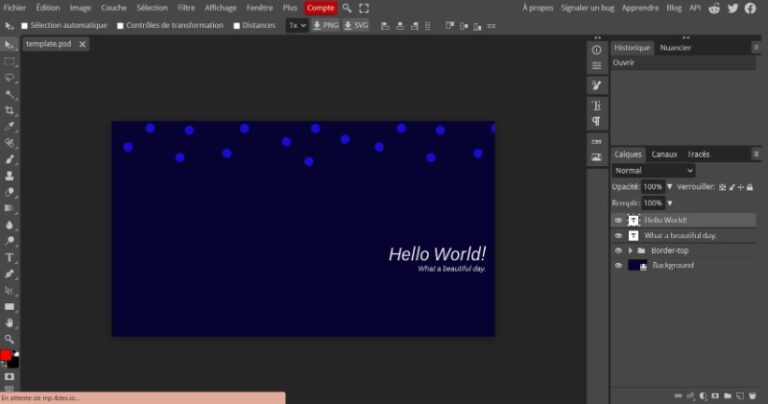Open the CSS panel icon
Image resolution: width=768 pixels, height=404 pixels.
(x=596, y=142)
